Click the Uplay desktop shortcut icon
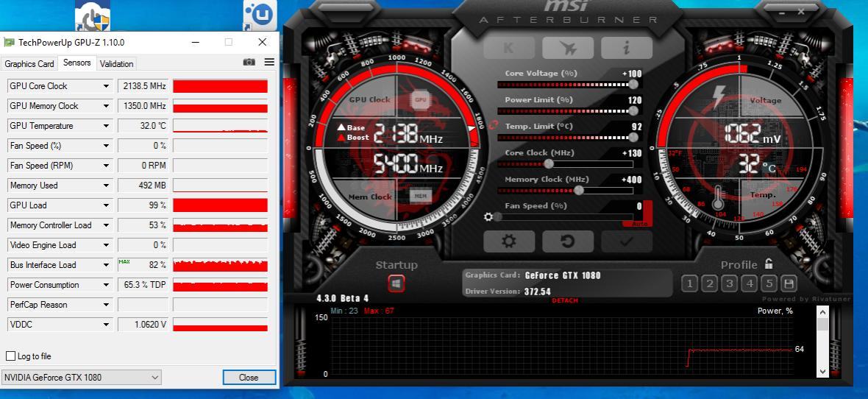Image resolution: width=868 pixels, height=399 pixels. [x=260, y=15]
